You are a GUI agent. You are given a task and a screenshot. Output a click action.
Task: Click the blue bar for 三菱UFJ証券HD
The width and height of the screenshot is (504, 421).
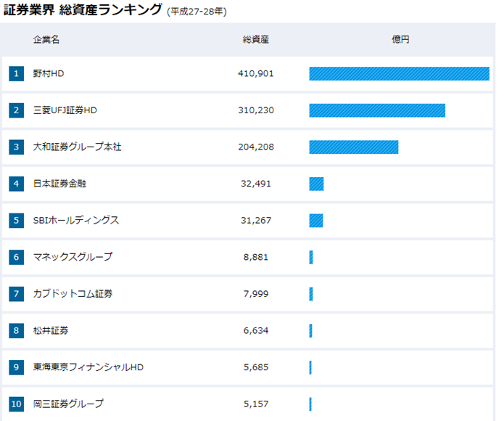tap(377, 110)
